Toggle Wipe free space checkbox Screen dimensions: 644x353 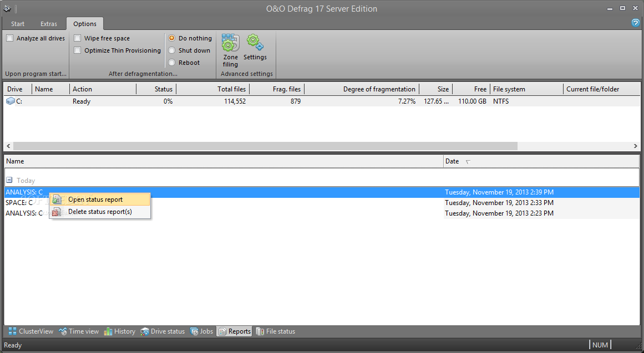coord(77,38)
